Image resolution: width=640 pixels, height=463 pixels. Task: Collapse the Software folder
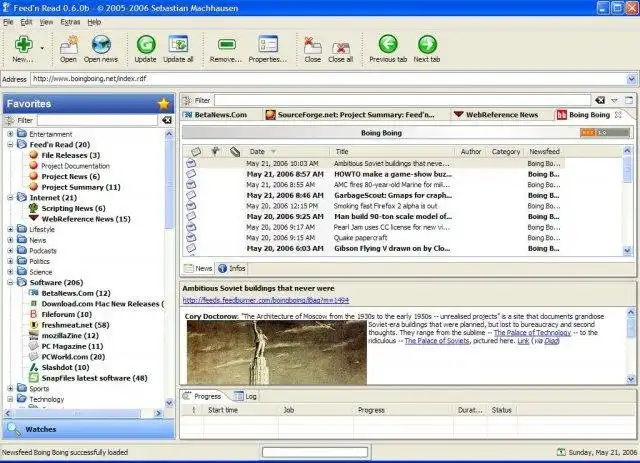coord(11,283)
